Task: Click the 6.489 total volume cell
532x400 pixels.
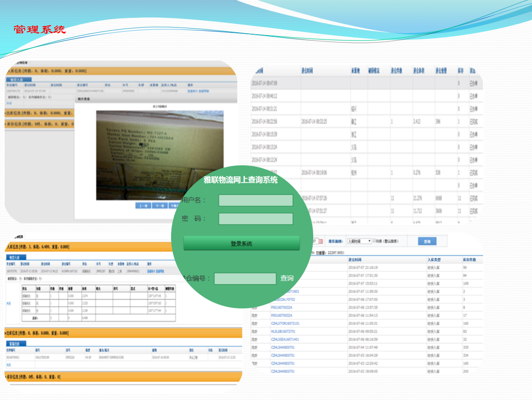Action: (85, 318)
